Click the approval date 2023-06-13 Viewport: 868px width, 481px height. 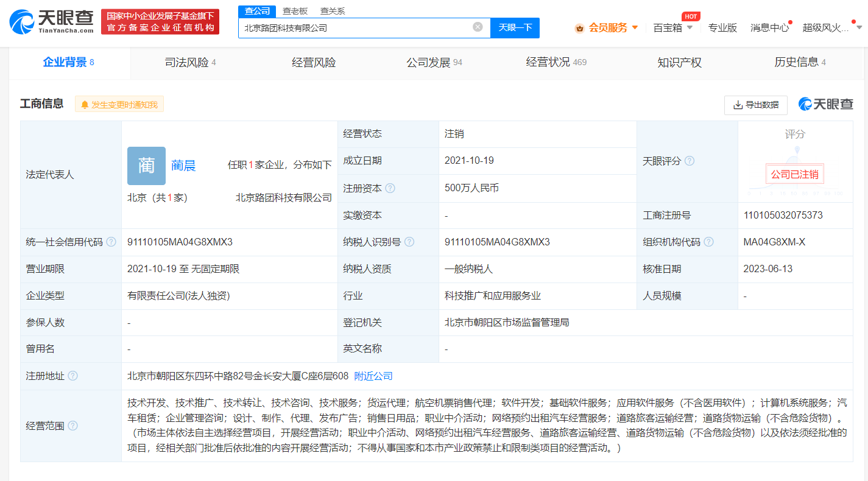[768, 269]
